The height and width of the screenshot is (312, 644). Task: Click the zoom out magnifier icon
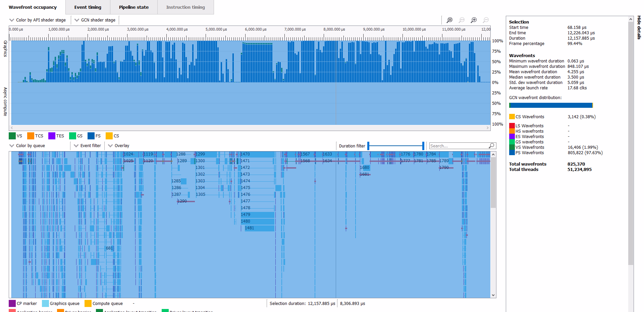pos(486,20)
